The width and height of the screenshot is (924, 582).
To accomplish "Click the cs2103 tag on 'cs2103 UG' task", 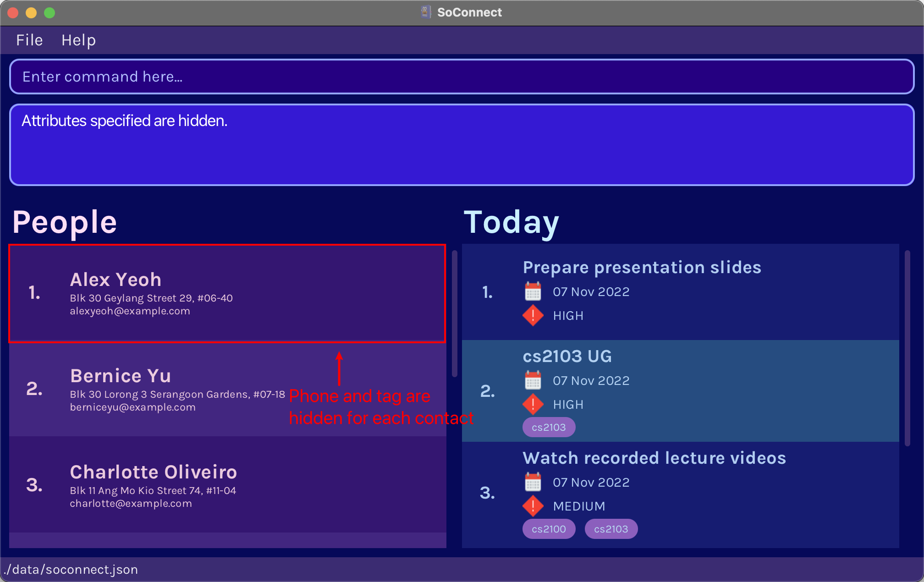I will (549, 427).
